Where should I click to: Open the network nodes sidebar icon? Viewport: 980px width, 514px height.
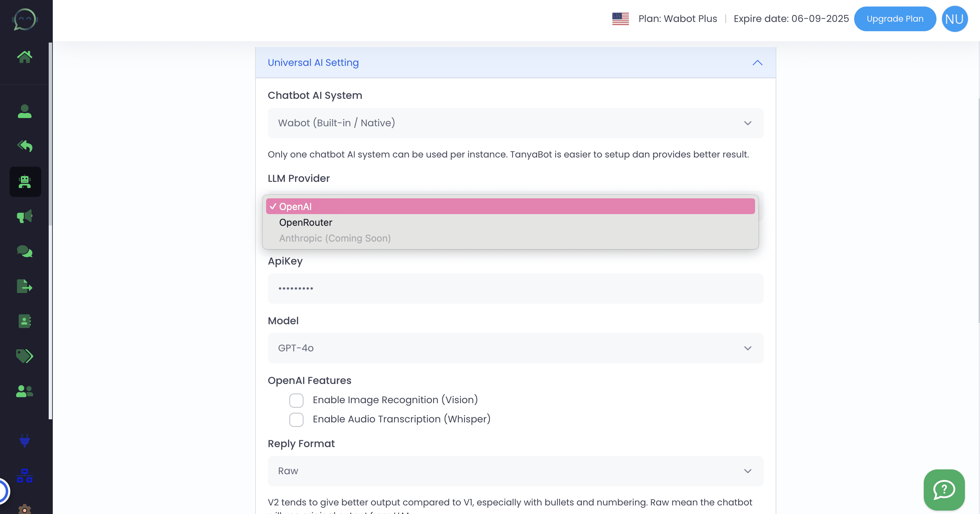point(25,476)
